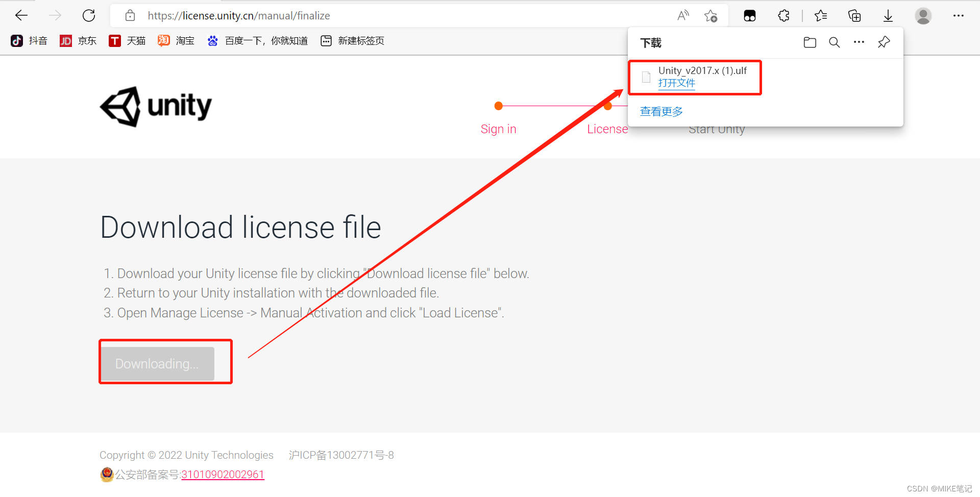This screenshot has height=497, width=980.
Task: Open Collections panel
Action: [854, 16]
